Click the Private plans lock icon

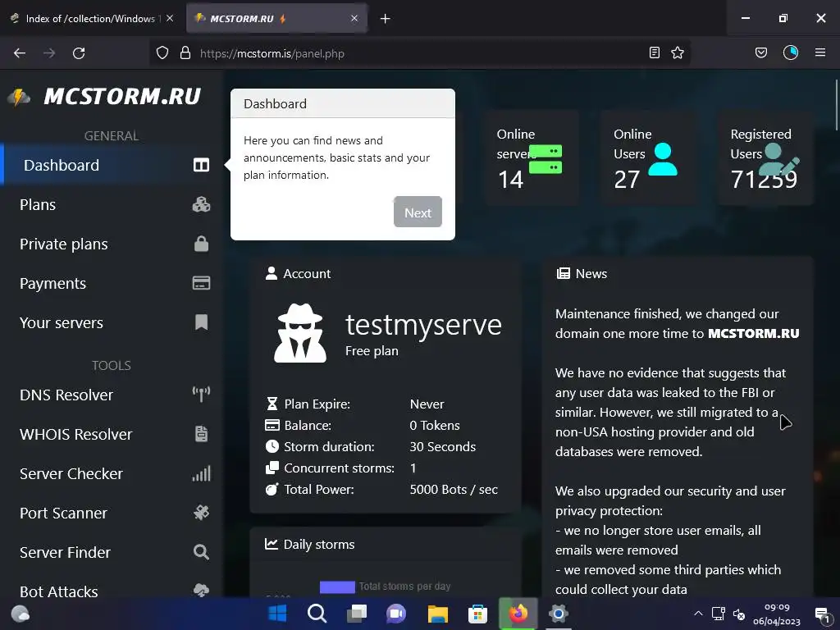[x=201, y=244]
